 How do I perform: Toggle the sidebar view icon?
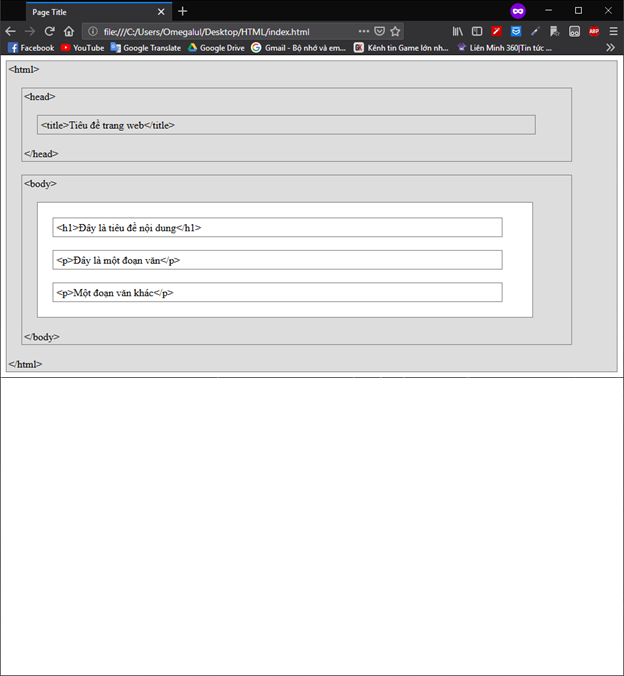(x=477, y=31)
